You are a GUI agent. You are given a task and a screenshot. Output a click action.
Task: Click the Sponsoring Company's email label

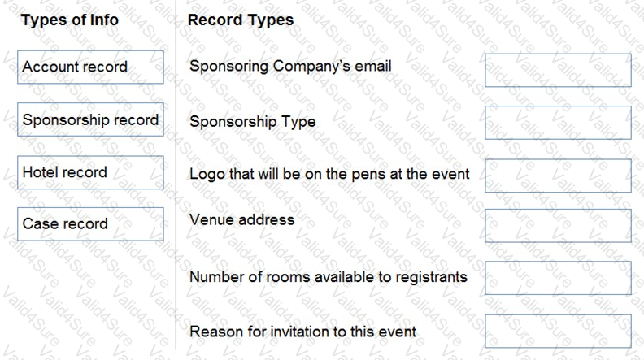click(x=290, y=66)
